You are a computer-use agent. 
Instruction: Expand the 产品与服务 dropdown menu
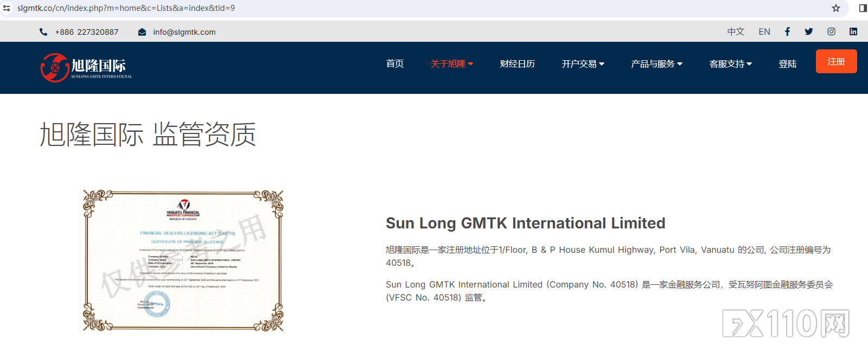tap(657, 63)
